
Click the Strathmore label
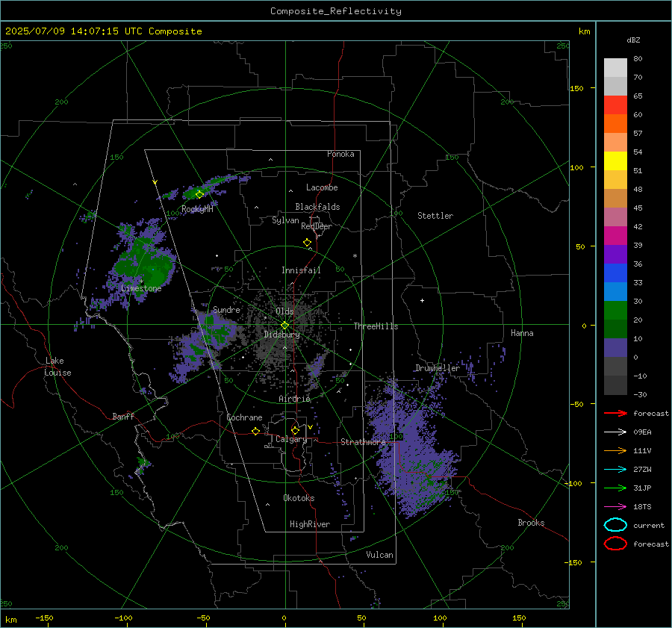(x=363, y=442)
